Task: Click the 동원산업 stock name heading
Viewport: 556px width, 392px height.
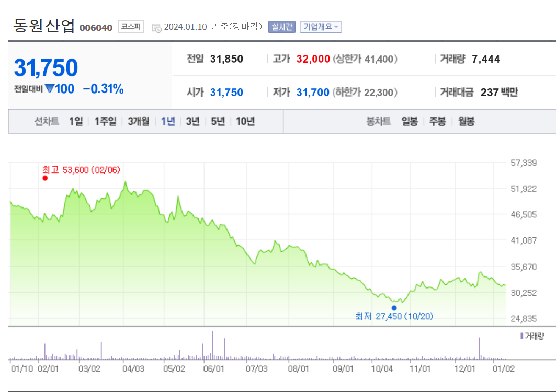Action: 44,26
